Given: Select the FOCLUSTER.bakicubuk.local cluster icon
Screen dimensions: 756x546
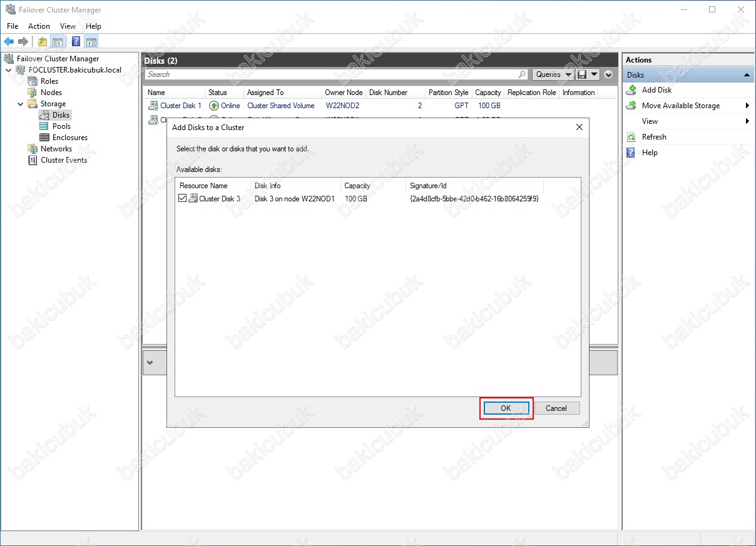Looking at the screenshot, I should click(x=21, y=70).
